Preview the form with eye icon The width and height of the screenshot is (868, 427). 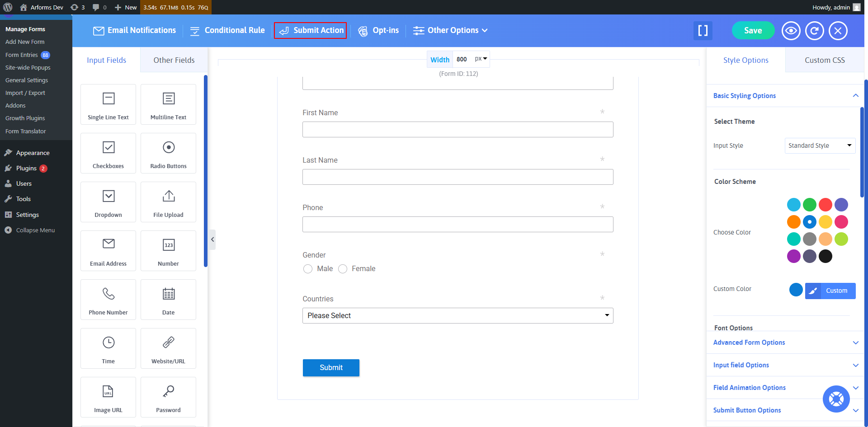(791, 31)
